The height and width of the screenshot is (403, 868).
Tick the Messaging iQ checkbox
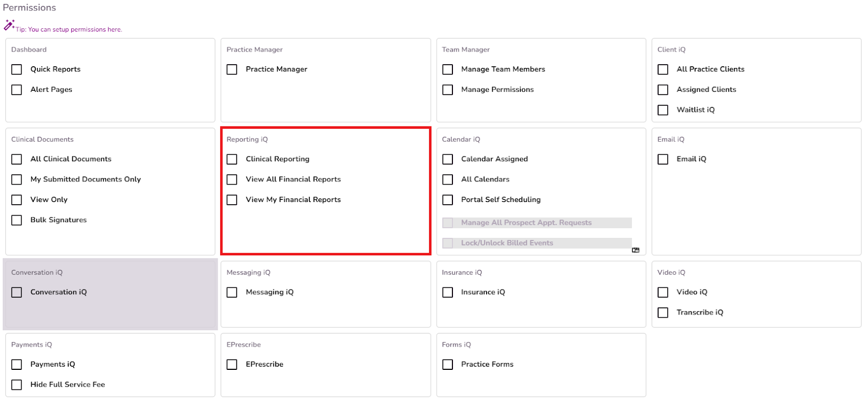[x=232, y=292]
